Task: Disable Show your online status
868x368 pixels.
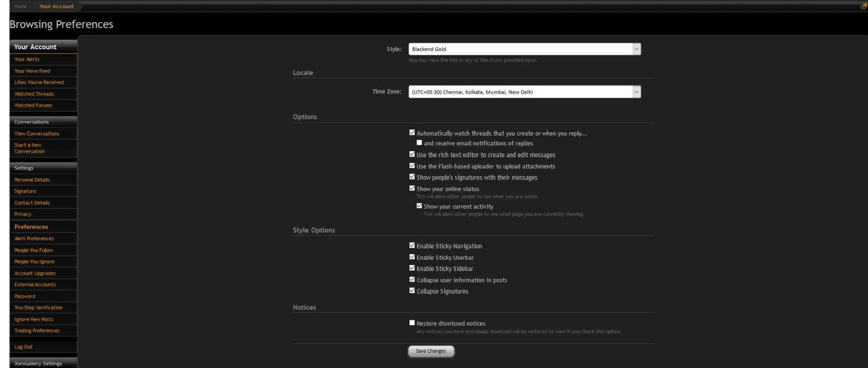Action: (412, 188)
